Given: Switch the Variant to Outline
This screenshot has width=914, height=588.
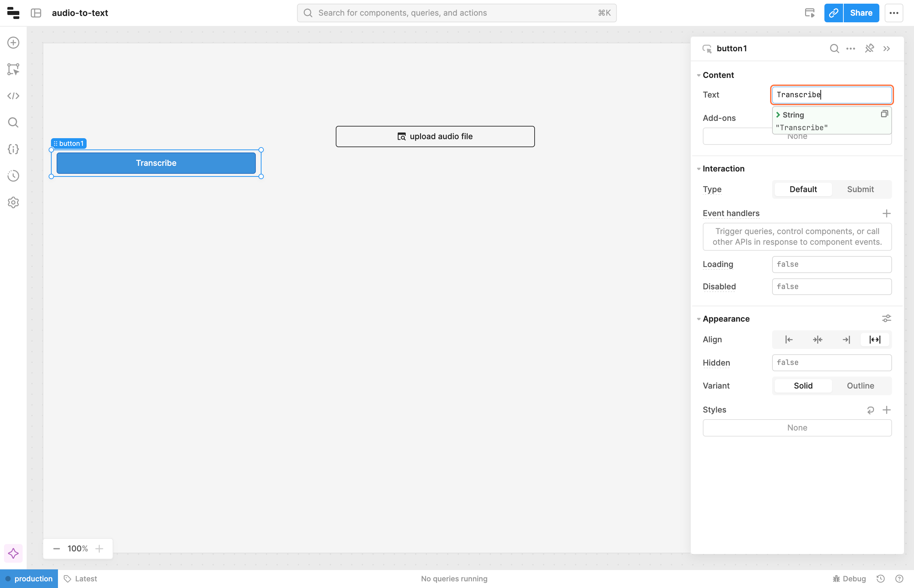Looking at the screenshot, I should (x=860, y=386).
